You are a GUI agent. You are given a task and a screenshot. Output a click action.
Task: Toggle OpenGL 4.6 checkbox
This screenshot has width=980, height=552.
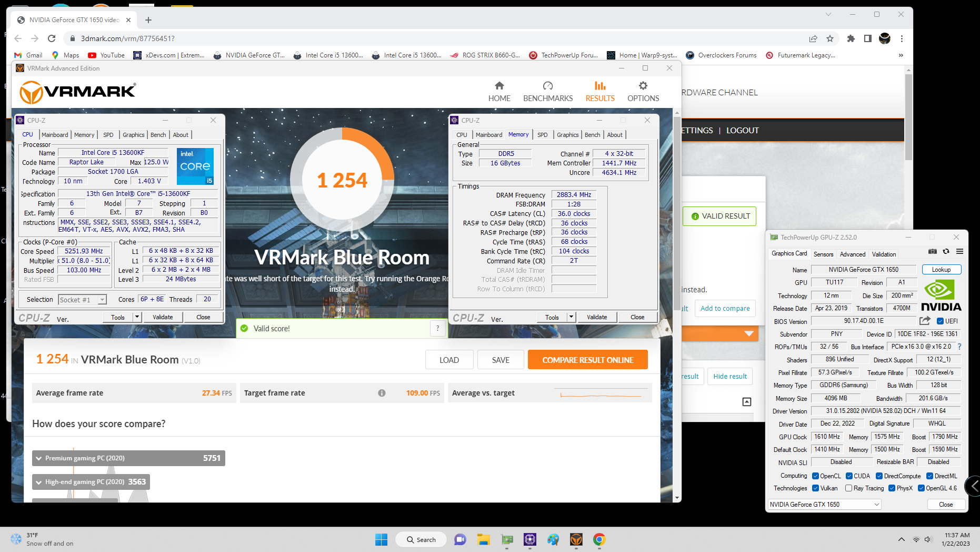(x=921, y=488)
